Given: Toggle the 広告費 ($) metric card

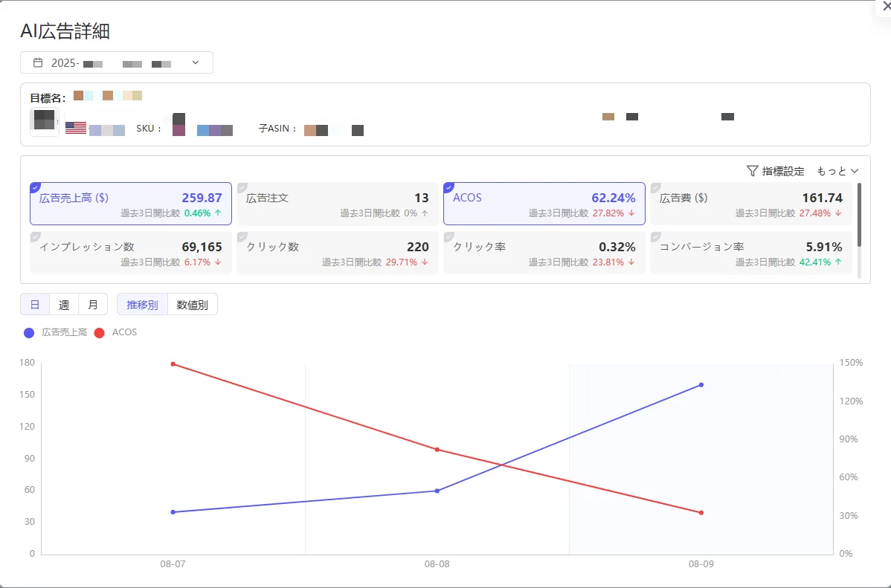Looking at the screenshot, I should (x=751, y=204).
